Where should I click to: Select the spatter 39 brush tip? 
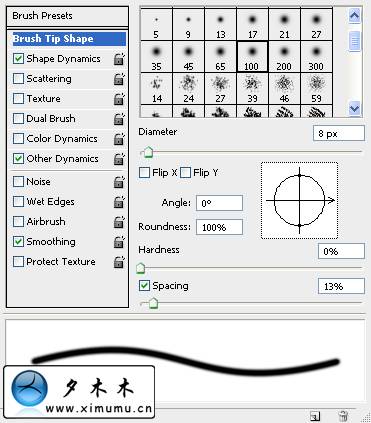[252, 89]
